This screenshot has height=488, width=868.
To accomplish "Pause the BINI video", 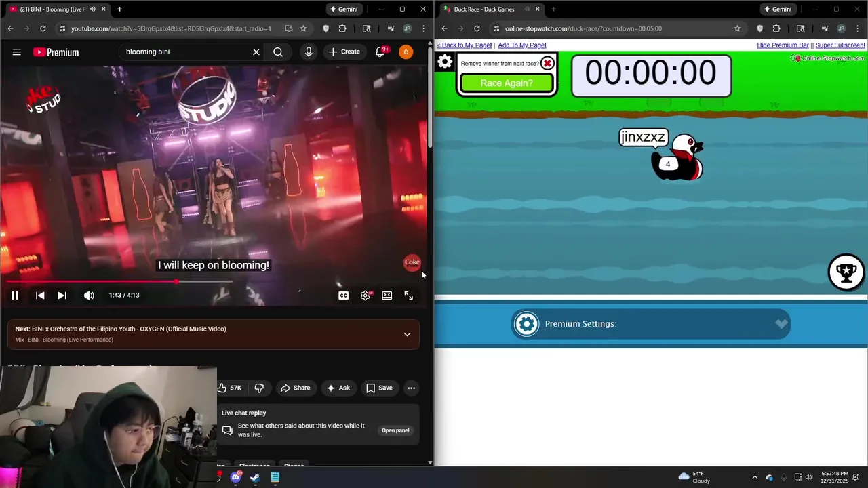I will point(15,296).
